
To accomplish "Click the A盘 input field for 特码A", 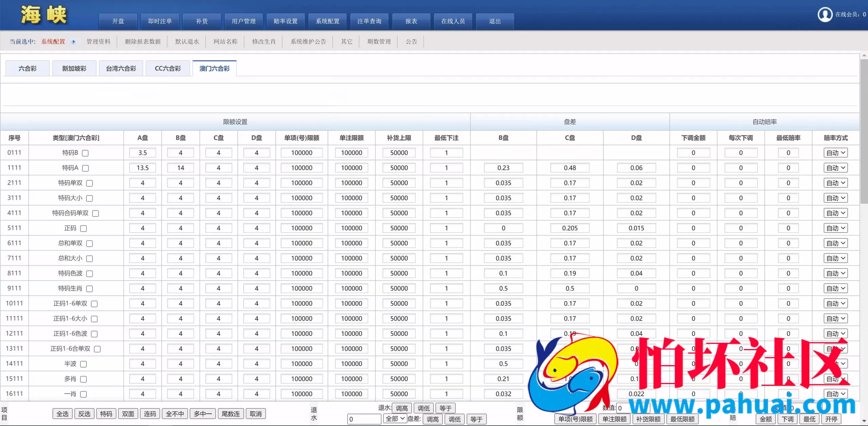I will 142,167.
